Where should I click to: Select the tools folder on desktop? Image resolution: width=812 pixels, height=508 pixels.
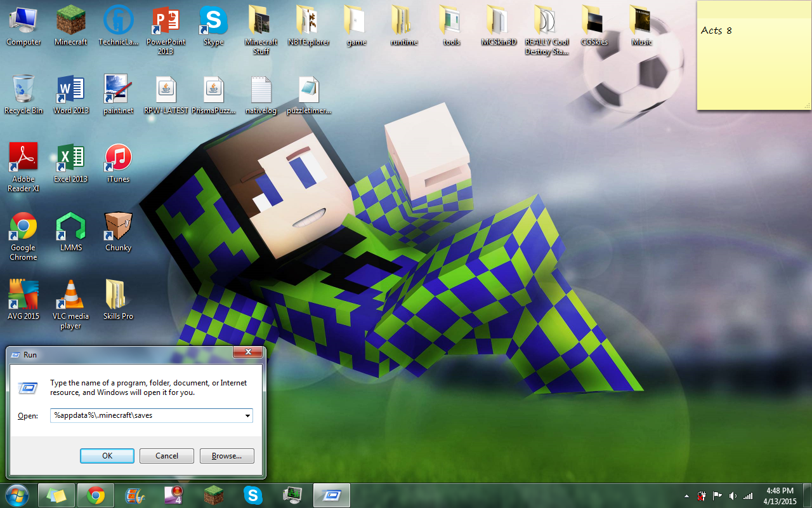(451, 25)
